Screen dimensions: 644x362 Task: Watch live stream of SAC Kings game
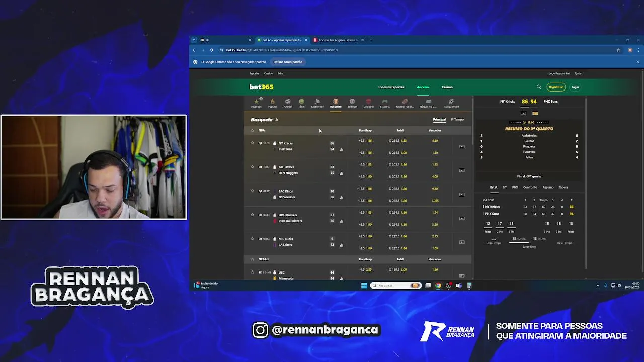pyautogui.click(x=462, y=194)
